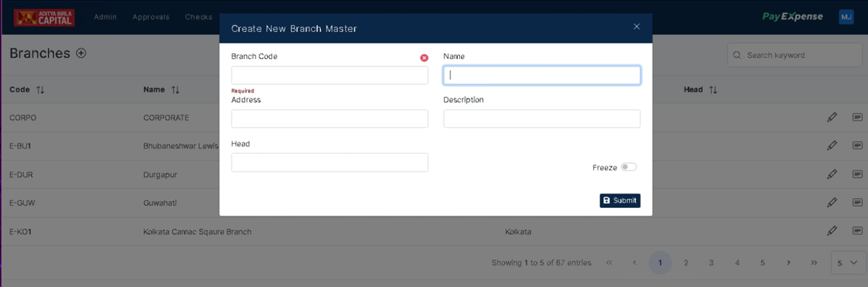Focus the Branch Code input field
868x287 pixels.
click(x=329, y=75)
